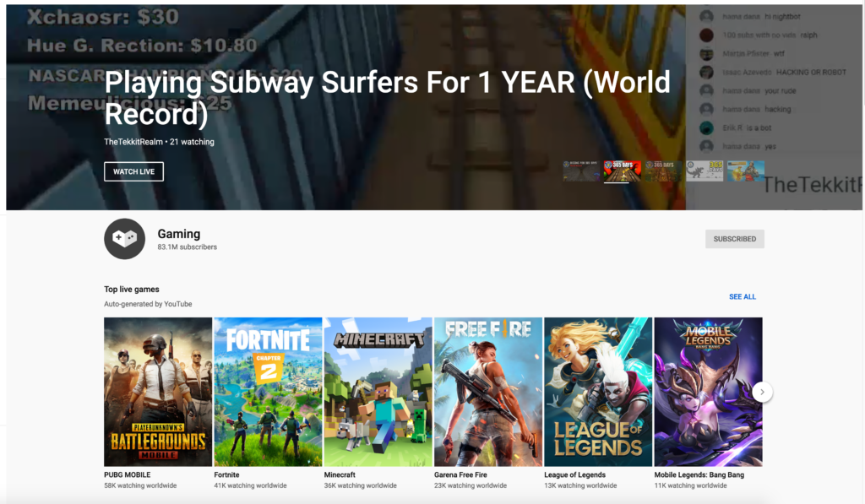Select the Fortnite character carousel thumbnail
The height and width of the screenshot is (504, 865).
click(x=746, y=171)
